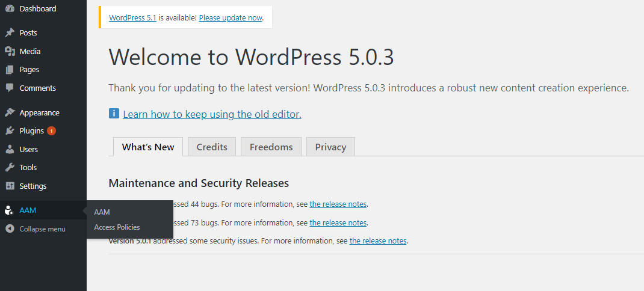Open release notes link for 44 bugs

point(338,204)
